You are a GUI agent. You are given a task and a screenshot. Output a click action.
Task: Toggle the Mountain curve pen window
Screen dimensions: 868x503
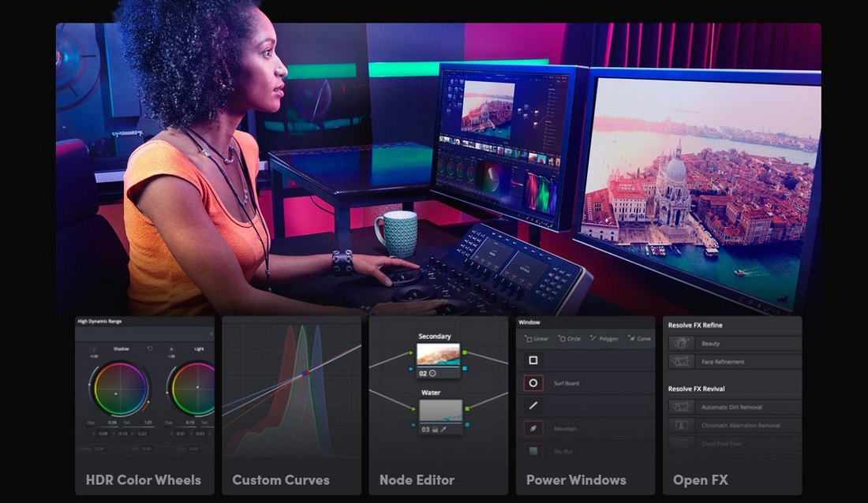(x=533, y=428)
